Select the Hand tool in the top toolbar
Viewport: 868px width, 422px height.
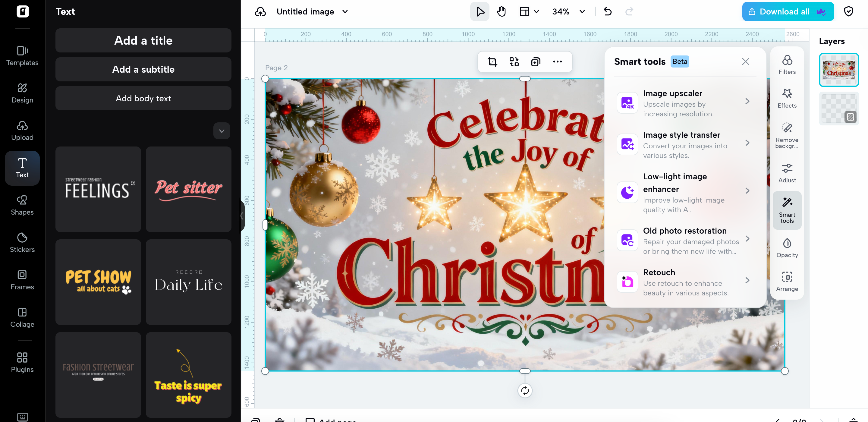(501, 11)
